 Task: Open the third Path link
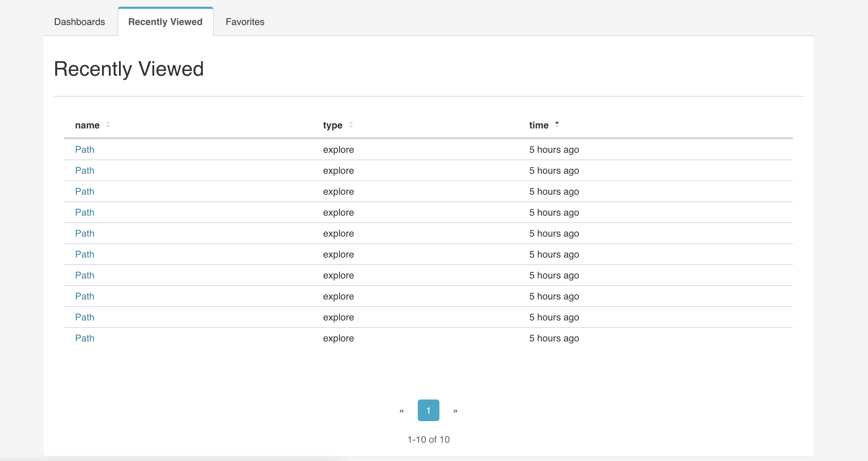(x=85, y=192)
